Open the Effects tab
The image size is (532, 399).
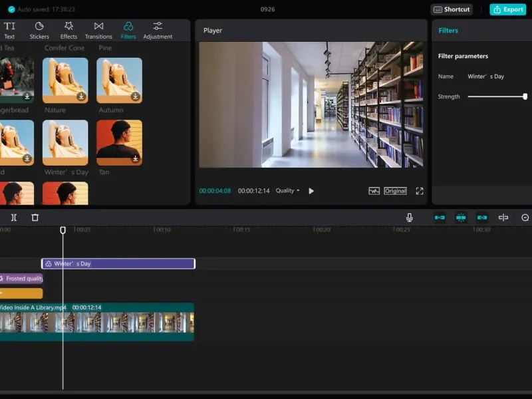pos(68,30)
